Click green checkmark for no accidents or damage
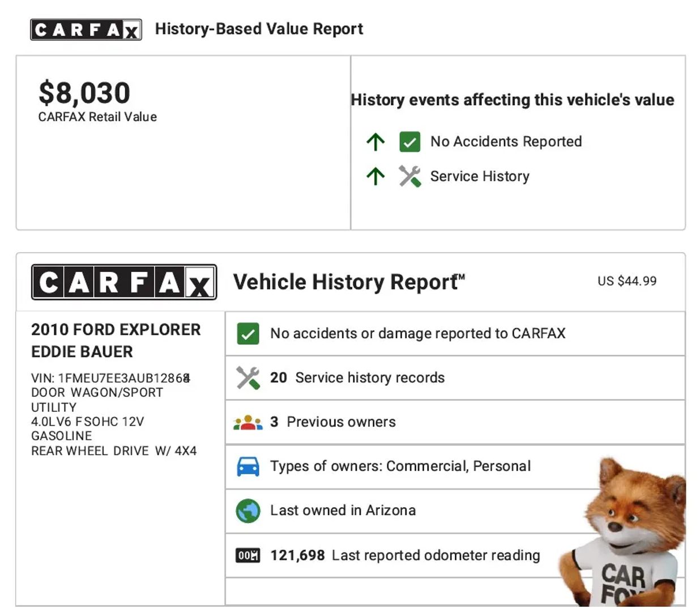 pos(248,334)
